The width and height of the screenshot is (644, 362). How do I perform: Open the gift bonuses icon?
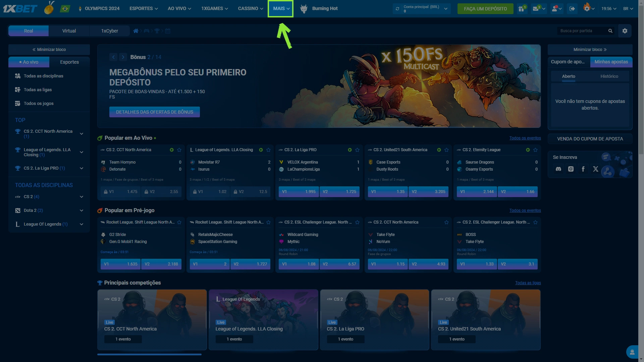pyautogui.click(x=522, y=9)
